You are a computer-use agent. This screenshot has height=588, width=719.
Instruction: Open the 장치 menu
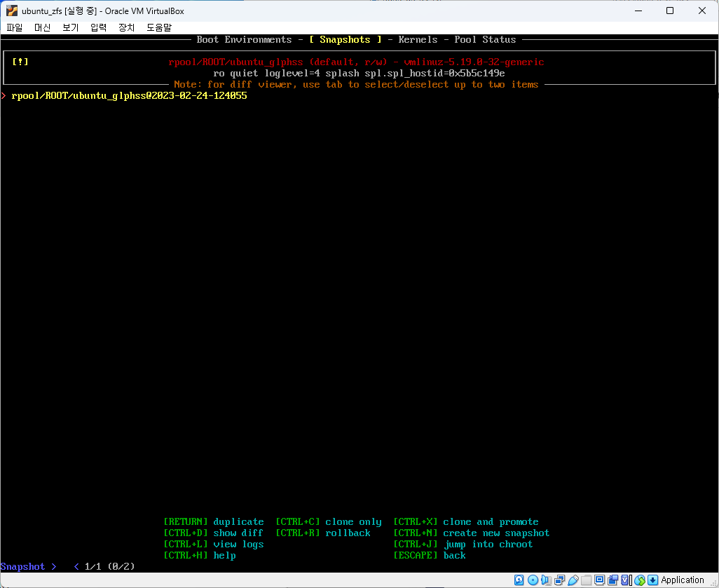click(x=126, y=27)
